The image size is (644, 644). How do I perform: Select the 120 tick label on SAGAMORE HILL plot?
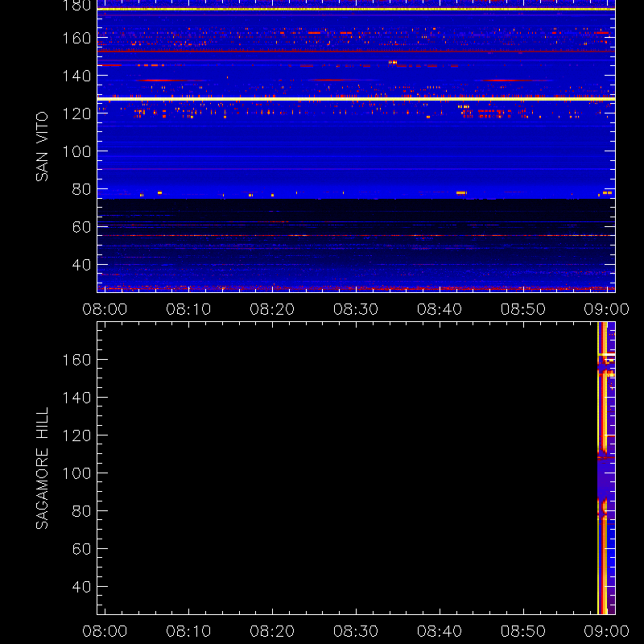76,436
